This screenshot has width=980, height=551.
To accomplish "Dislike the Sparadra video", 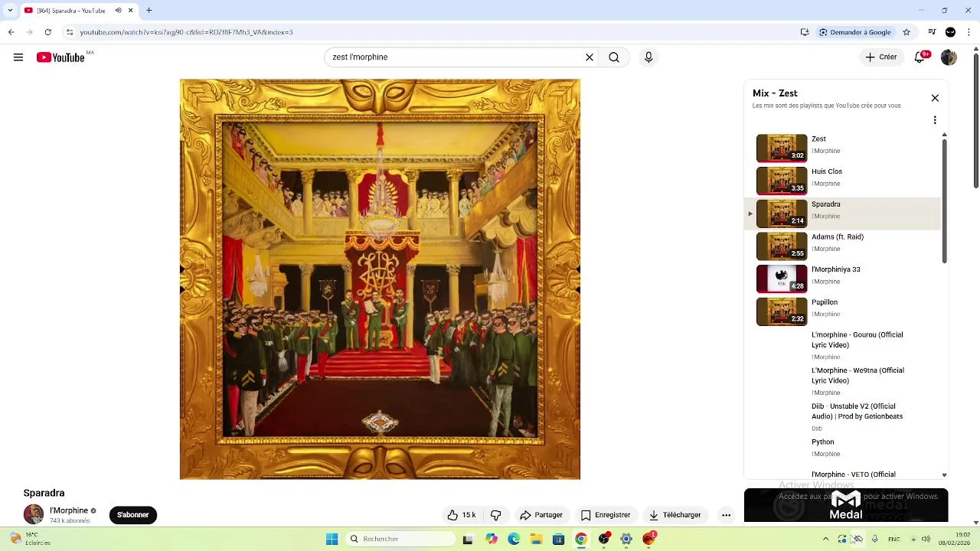I will pos(495,515).
